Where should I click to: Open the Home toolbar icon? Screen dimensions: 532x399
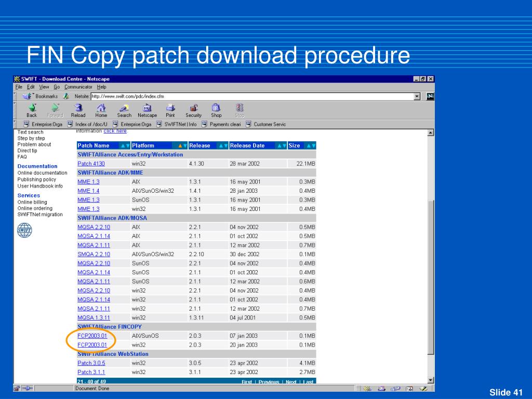[101, 110]
